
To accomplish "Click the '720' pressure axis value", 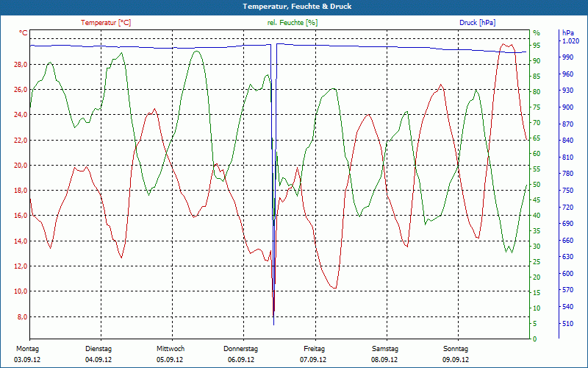I will coord(567,208).
